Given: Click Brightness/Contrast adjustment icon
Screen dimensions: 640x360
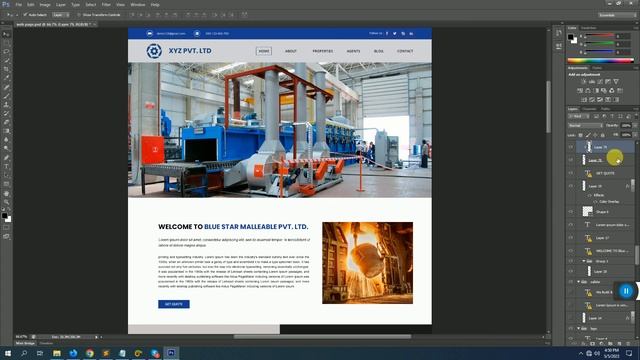Looking at the screenshot, I should 584,82.
